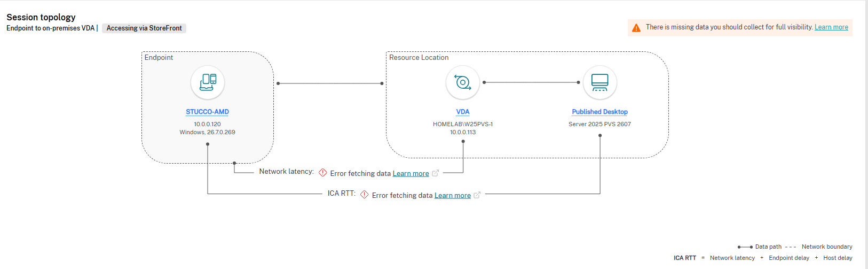Click Host delay in the formula legend

pyautogui.click(x=838, y=258)
